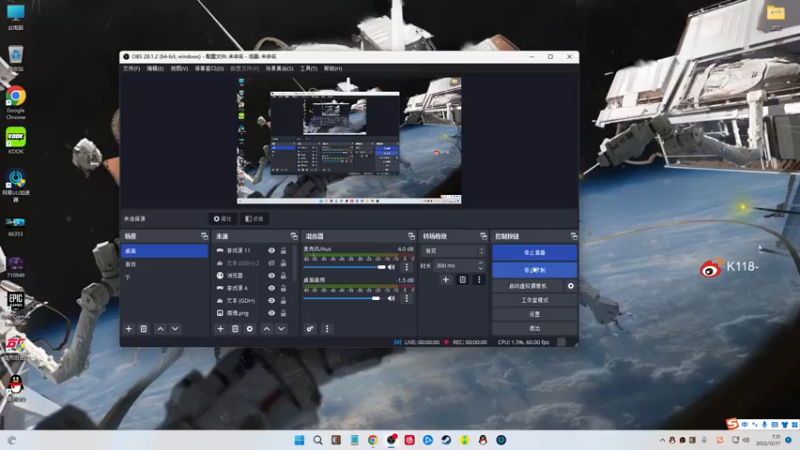Mute the desktop audio speaker icon
This screenshot has width=800, height=450.
[x=391, y=298]
